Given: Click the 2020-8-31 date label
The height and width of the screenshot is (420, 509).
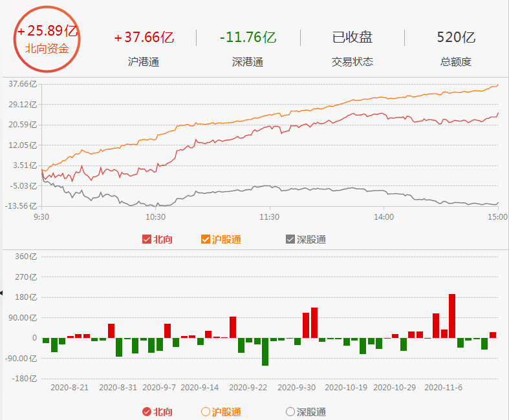Looking at the screenshot, I should click(118, 387).
